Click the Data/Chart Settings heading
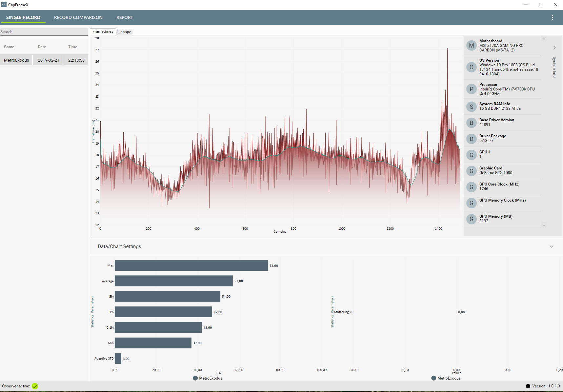Screen dimensions: 563x392 point(119,246)
